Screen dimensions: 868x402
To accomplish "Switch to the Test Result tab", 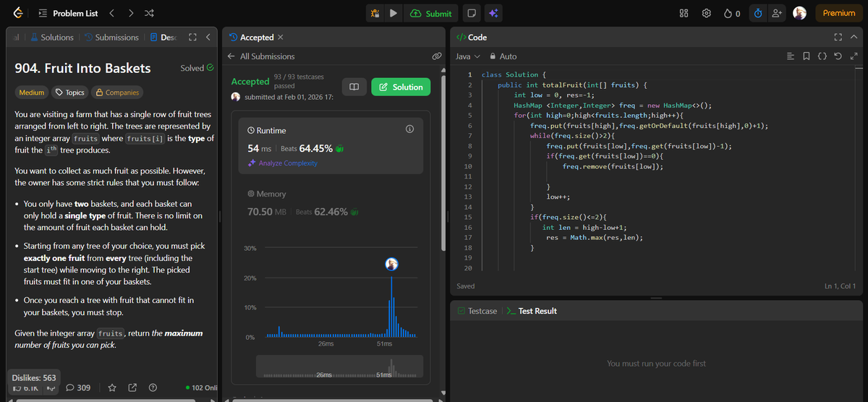I will [532, 311].
